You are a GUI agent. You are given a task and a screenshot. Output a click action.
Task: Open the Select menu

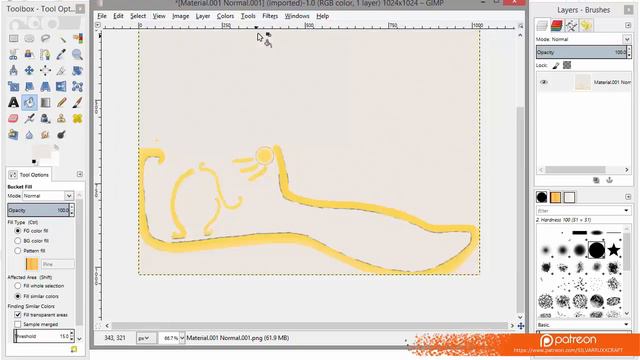pyautogui.click(x=138, y=16)
